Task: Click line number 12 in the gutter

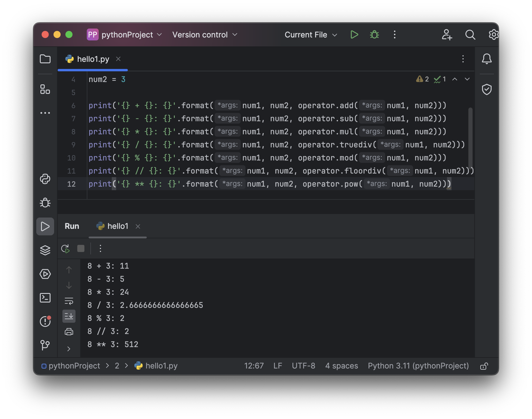Action: [x=71, y=184]
